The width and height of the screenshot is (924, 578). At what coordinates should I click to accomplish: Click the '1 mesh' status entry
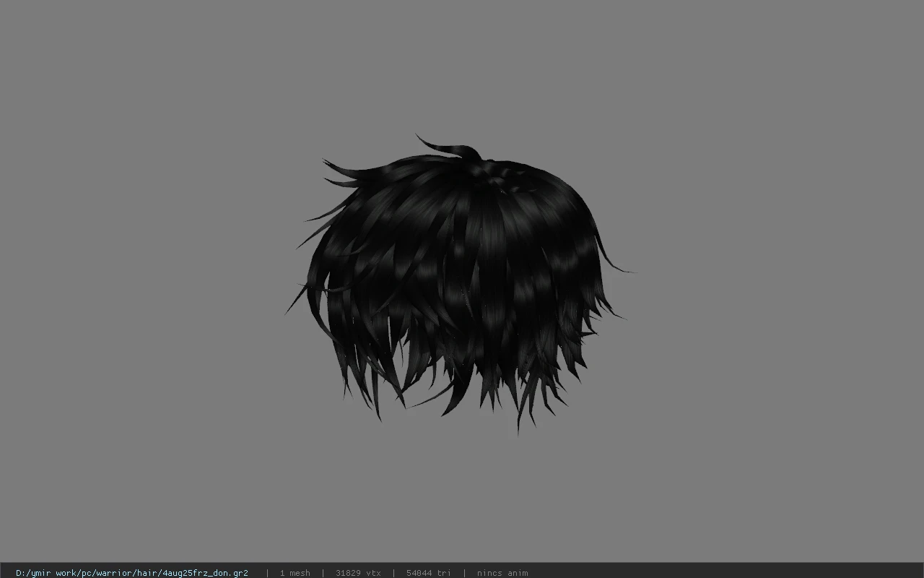point(295,573)
